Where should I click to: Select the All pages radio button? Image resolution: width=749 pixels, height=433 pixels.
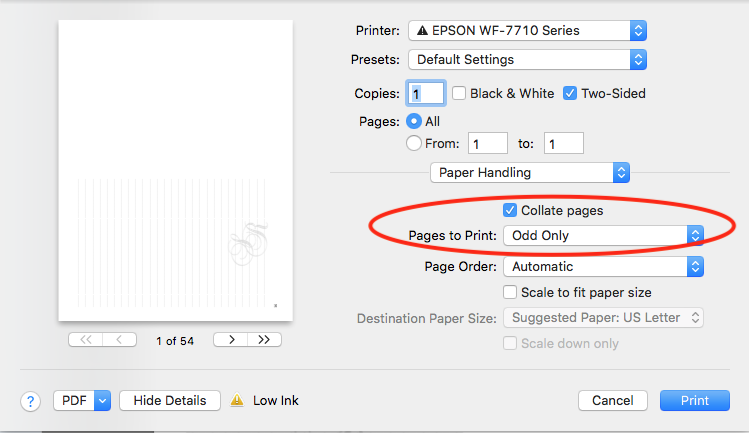click(414, 121)
